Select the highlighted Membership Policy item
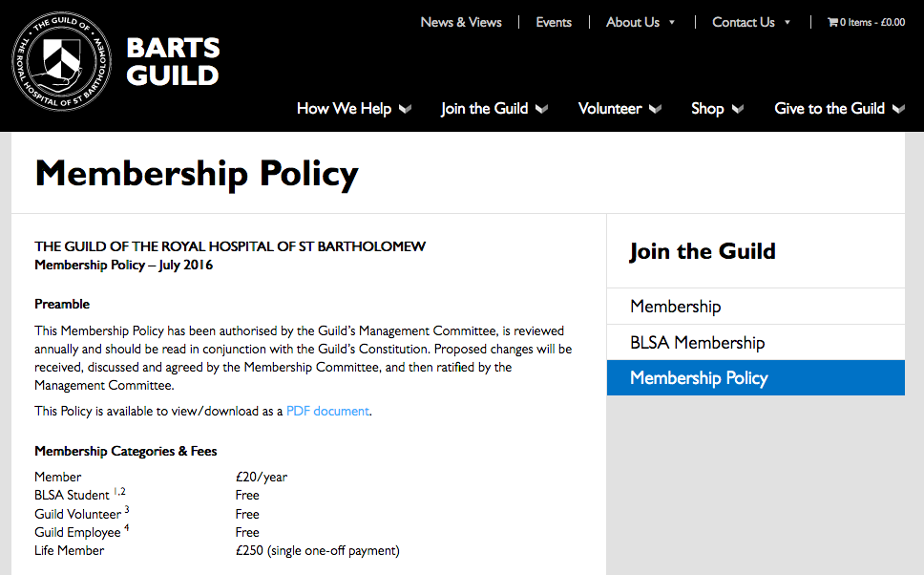This screenshot has height=575, width=924. [755, 378]
